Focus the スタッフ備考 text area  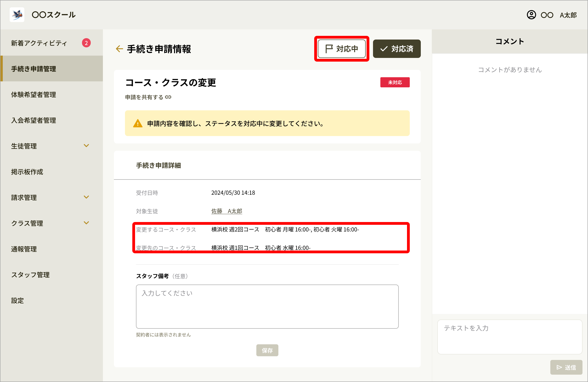[x=267, y=306]
